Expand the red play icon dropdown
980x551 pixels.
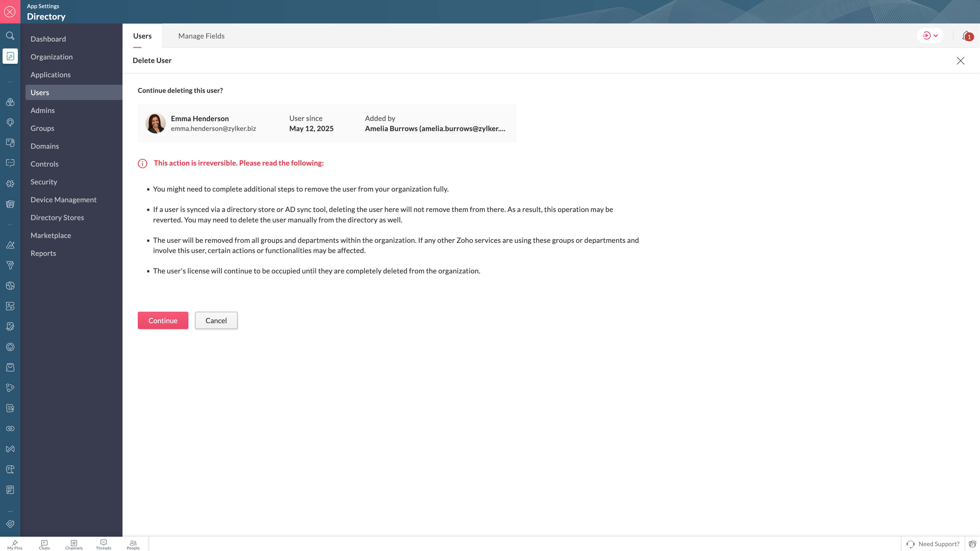[930, 36]
